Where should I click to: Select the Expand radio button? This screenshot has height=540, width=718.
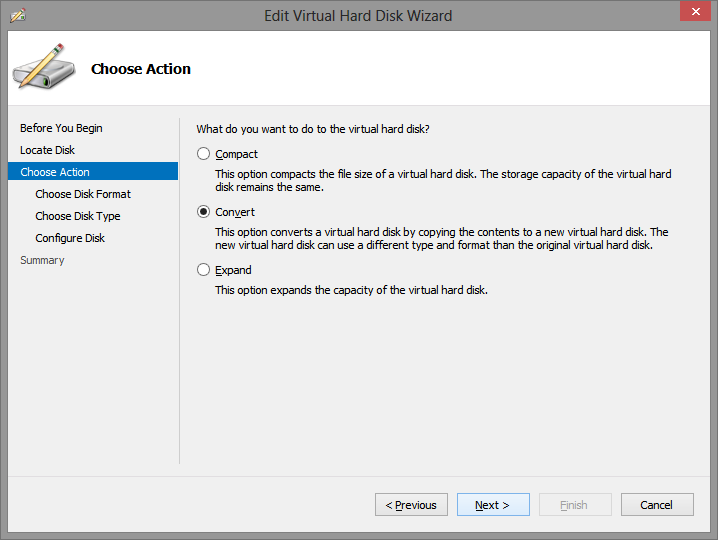204,270
